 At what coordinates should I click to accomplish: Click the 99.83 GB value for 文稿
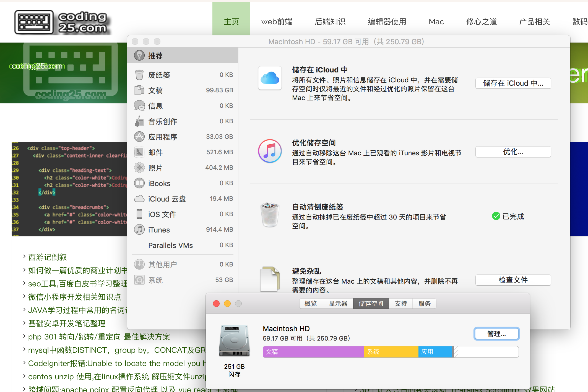tap(220, 90)
